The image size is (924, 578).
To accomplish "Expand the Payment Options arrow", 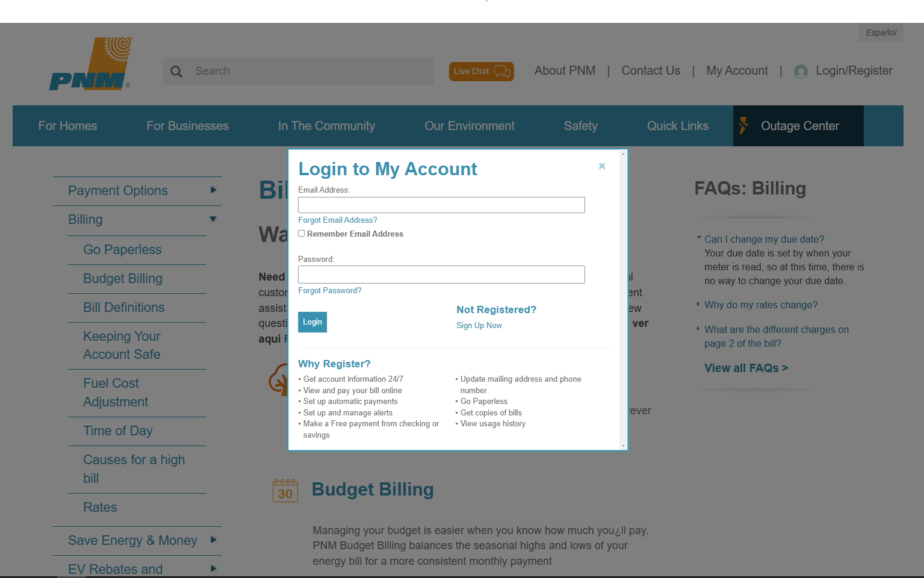I will click(213, 190).
